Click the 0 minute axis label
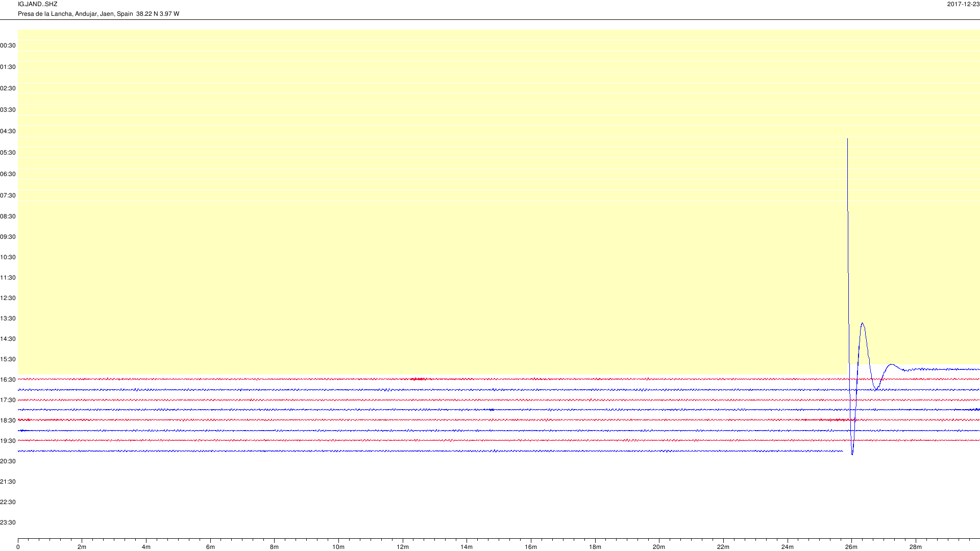The image size is (980, 551). click(x=18, y=547)
